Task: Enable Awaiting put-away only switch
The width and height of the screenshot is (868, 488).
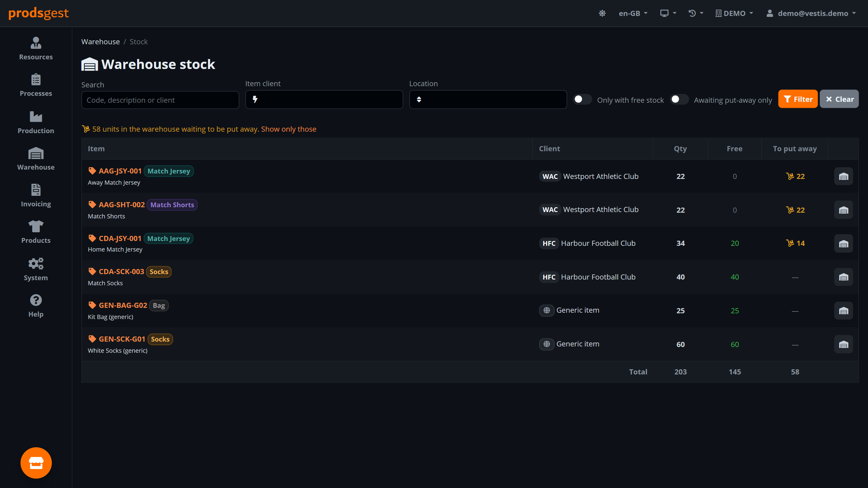Action: point(679,99)
